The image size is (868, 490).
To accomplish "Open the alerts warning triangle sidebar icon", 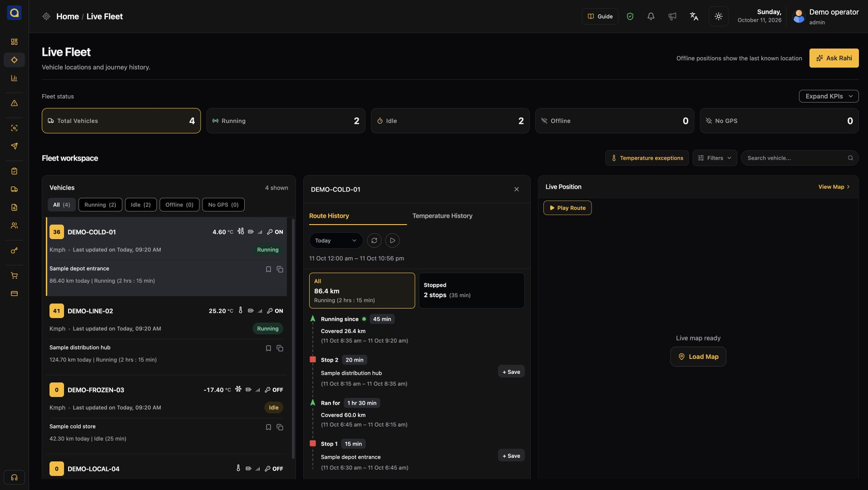I will tap(14, 103).
